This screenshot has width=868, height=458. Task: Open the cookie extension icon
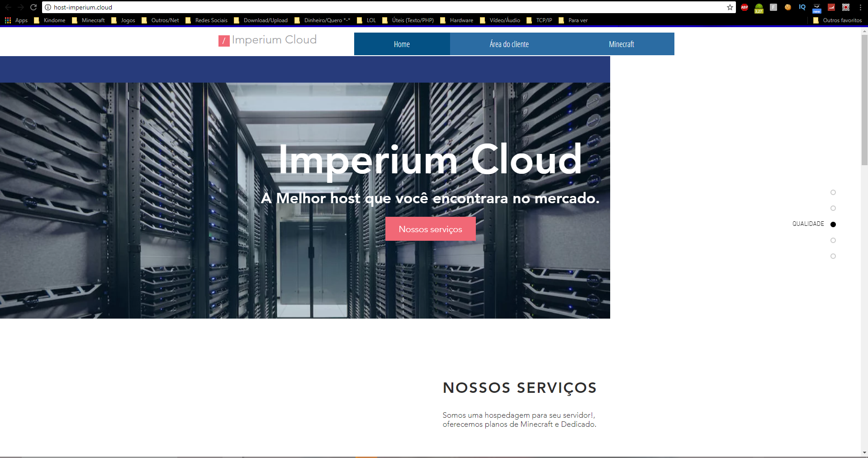click(x=788, y=7)
